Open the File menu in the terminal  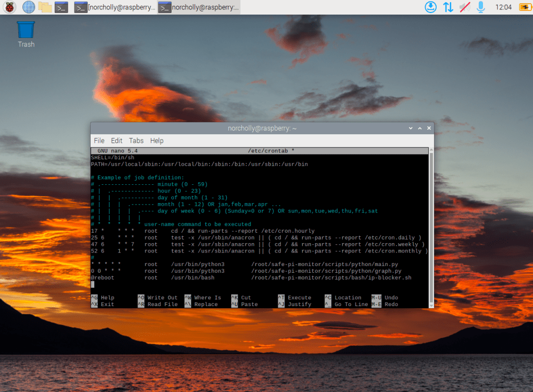[99, 141]
